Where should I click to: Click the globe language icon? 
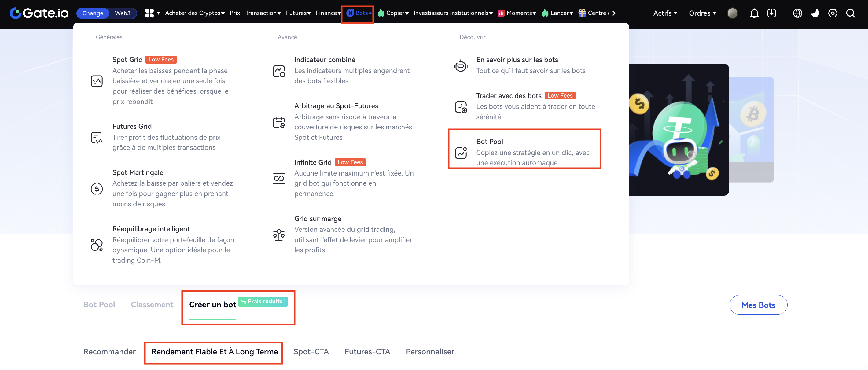point(797,13)
